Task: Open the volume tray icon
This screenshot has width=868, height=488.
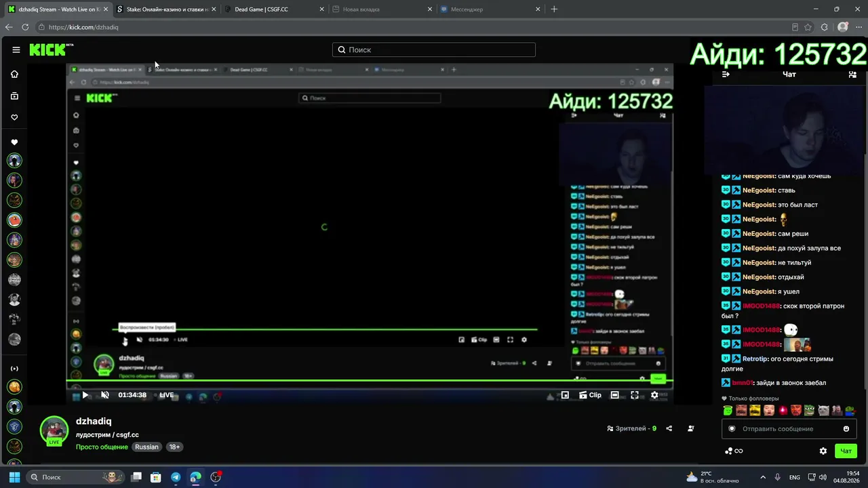Action: pos(823,477)
